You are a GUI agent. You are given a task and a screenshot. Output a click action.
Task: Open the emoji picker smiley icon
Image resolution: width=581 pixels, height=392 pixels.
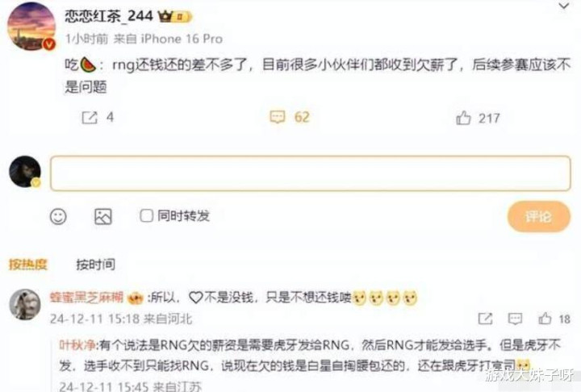[x=58, y=216]
